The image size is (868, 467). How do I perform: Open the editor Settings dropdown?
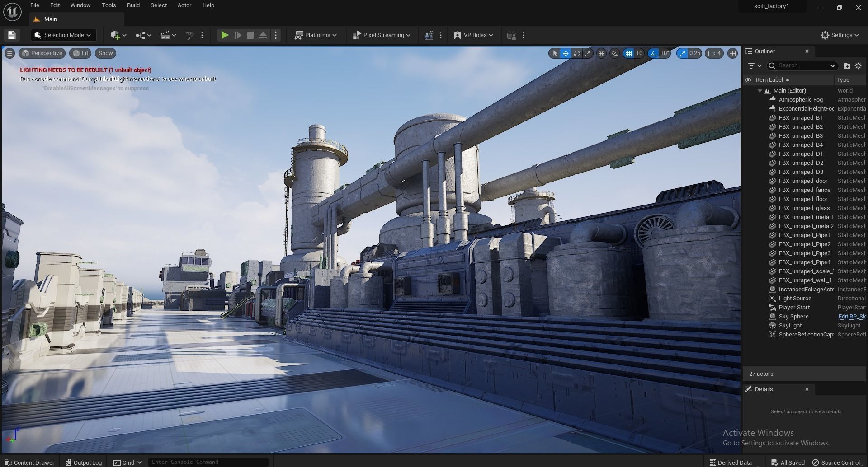click(840, 35)
